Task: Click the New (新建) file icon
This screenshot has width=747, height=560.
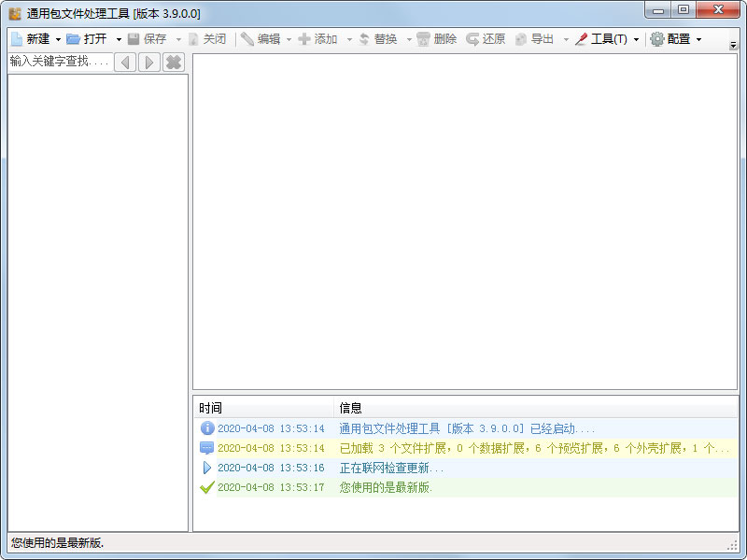Action: [16, 39]
